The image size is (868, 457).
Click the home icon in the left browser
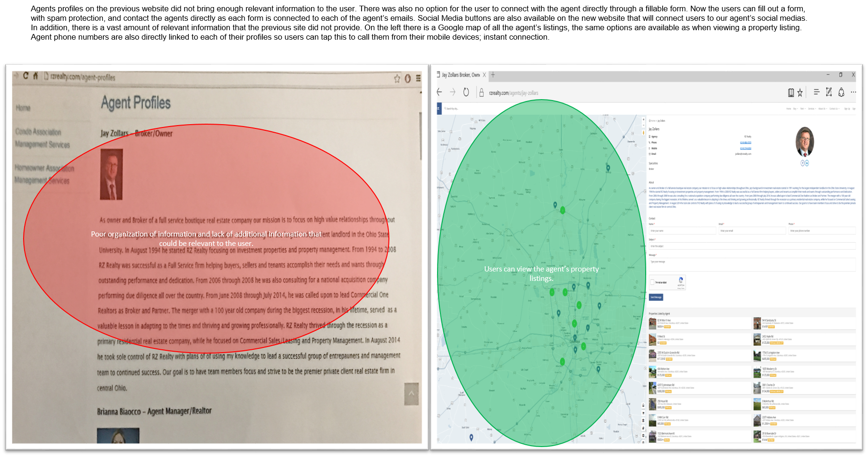pos(35,76)
